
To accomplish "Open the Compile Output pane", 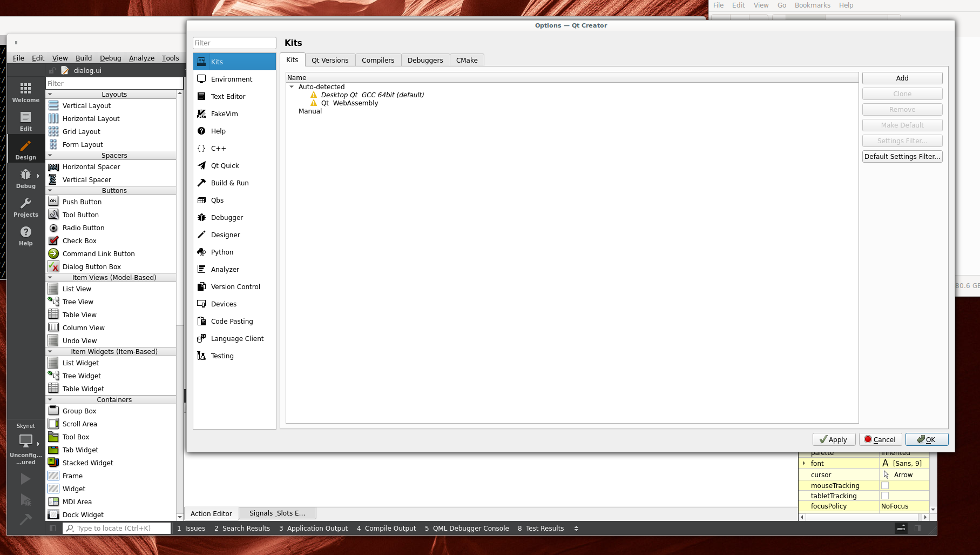I will point(386,529).
